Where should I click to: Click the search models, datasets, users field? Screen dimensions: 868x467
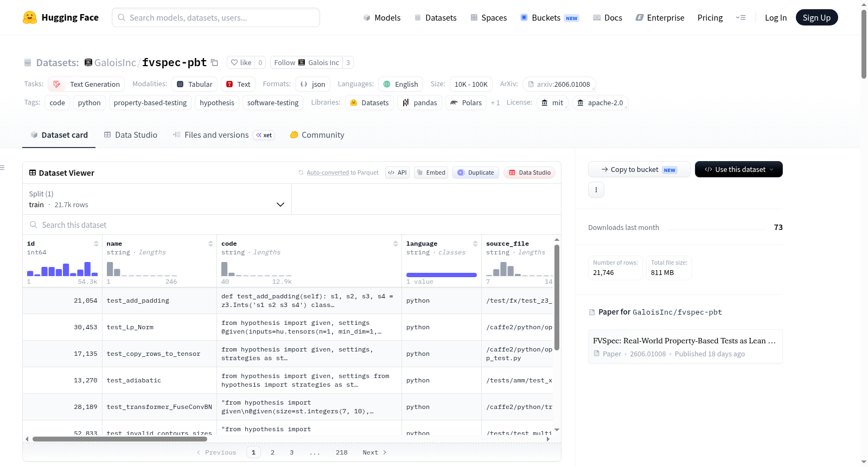click(x=216, y=17)
